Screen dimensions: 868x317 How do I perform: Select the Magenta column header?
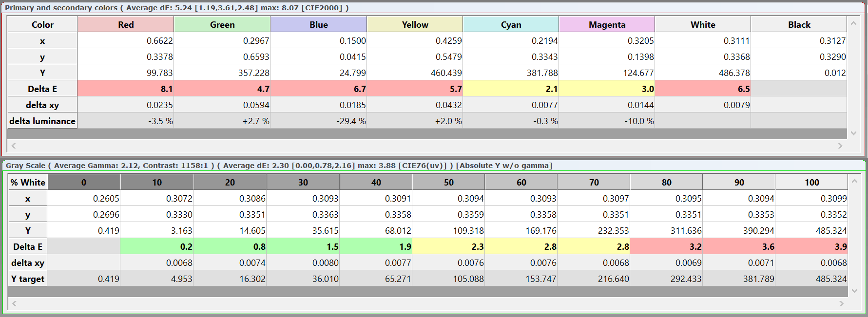(x=607, y=24)
